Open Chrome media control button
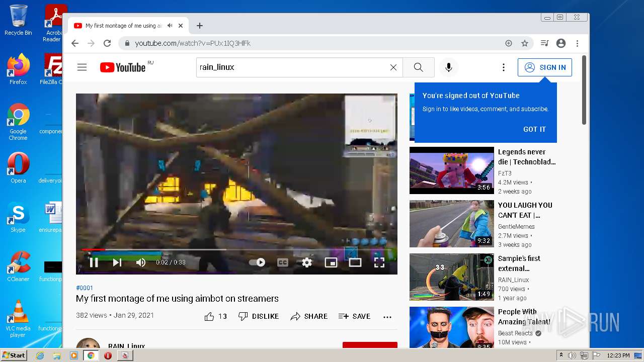Viewport: 644px width, 362px height. [x=544, y=43]
